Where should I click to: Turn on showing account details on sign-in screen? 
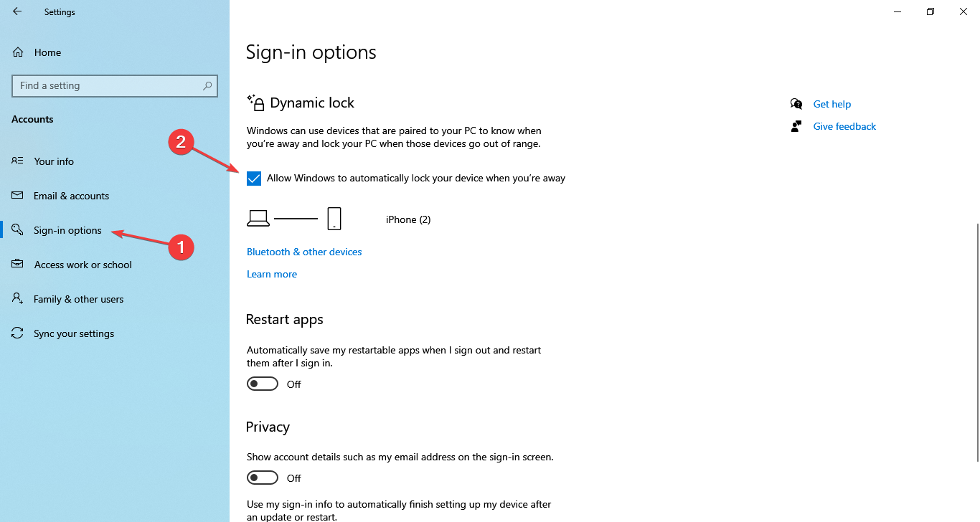(x=262, y=477)
